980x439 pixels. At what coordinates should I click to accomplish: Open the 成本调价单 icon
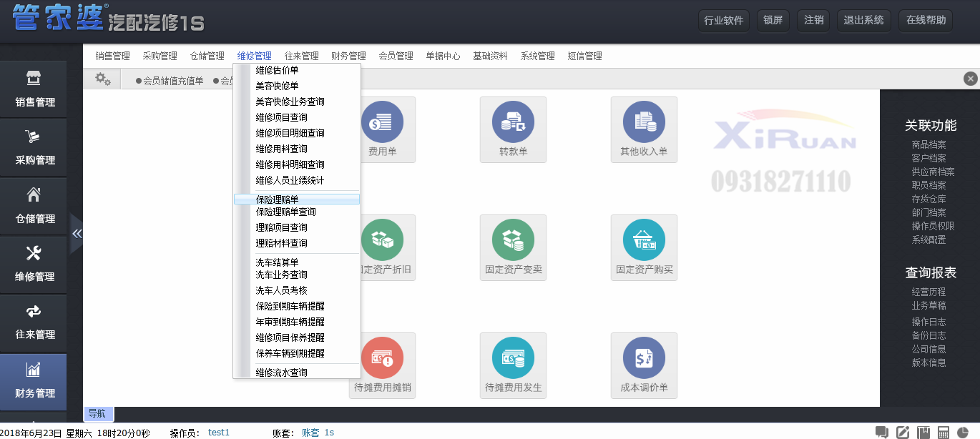[644, 365]
